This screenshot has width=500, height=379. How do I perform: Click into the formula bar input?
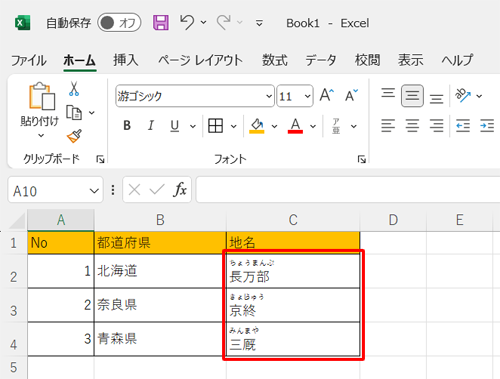point(348,190)
